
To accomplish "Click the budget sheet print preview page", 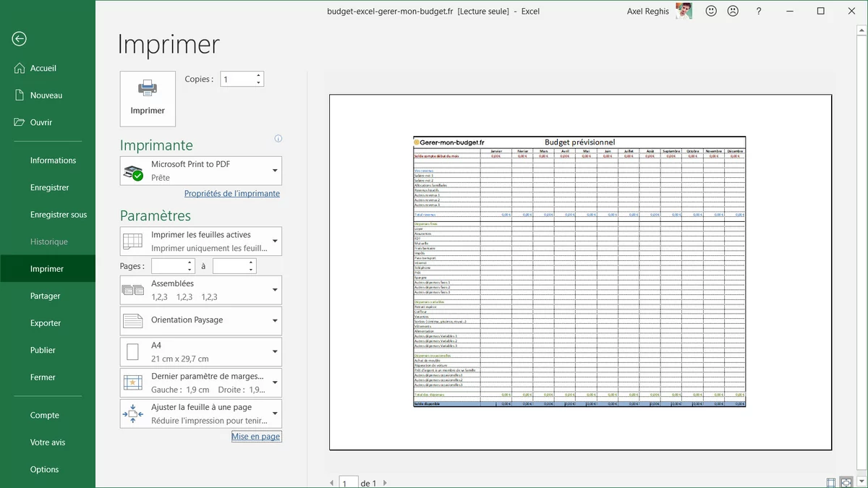I will coord(580,272).
